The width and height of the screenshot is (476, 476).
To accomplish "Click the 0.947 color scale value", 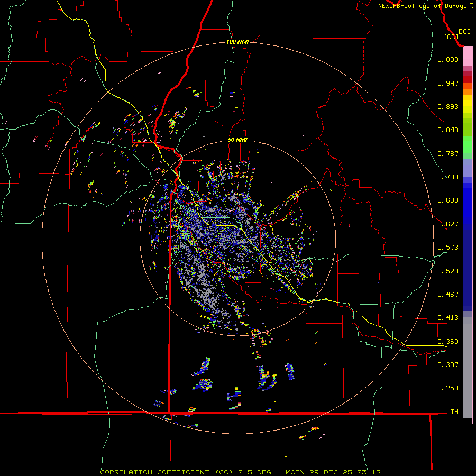I will pyautogui.click(x=448, y=83).
